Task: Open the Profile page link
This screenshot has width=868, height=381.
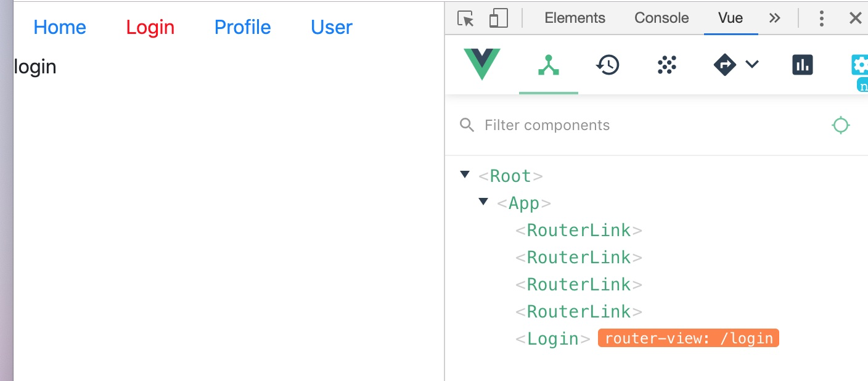Action: tap(242, 27)
